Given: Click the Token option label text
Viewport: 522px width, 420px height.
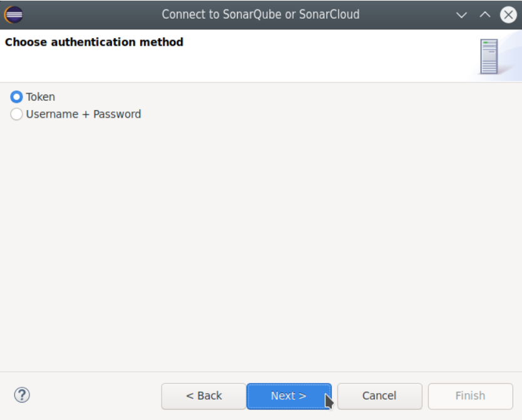Looking at the screenshot, I should coord(41,97).
